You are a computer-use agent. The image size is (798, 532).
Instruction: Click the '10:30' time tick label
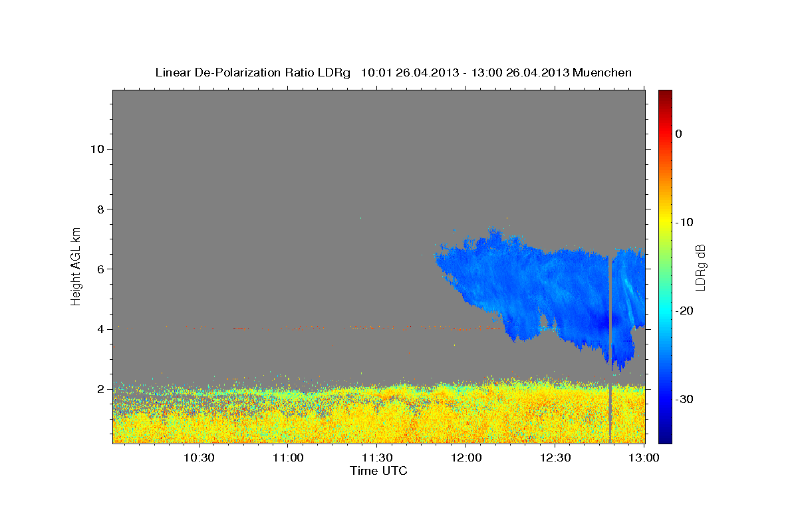coord(199,458)
